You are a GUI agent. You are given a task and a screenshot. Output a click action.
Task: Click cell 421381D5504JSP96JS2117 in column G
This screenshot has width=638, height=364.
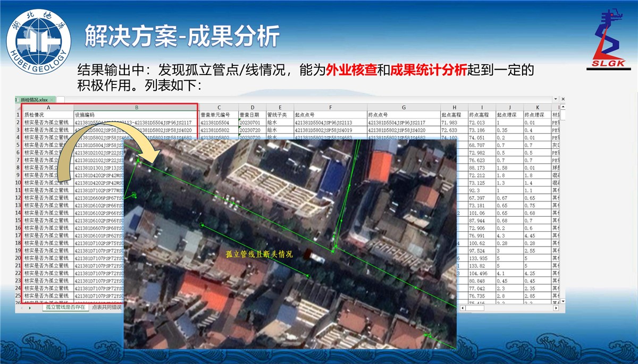point(404,122)
